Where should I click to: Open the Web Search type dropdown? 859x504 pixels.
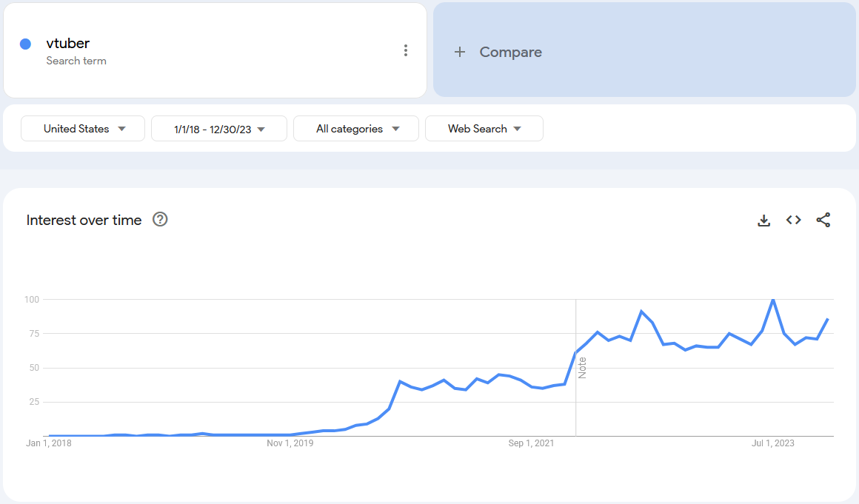click(x=484, y=129)
